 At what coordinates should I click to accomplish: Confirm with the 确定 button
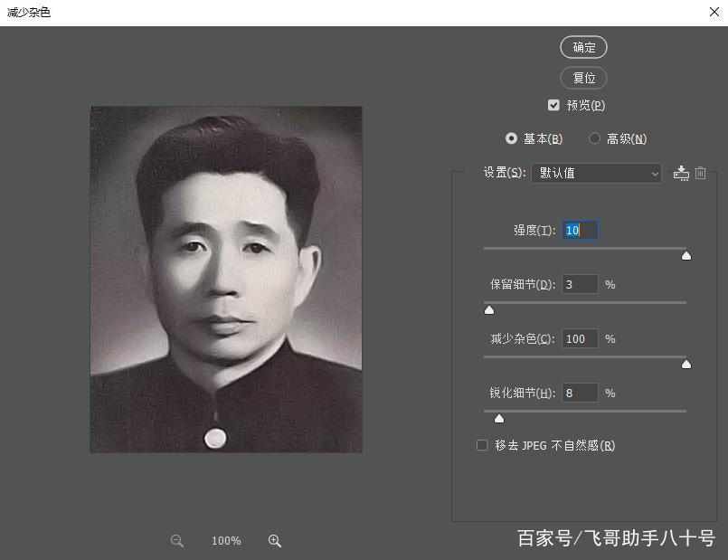tap(583, 47)
